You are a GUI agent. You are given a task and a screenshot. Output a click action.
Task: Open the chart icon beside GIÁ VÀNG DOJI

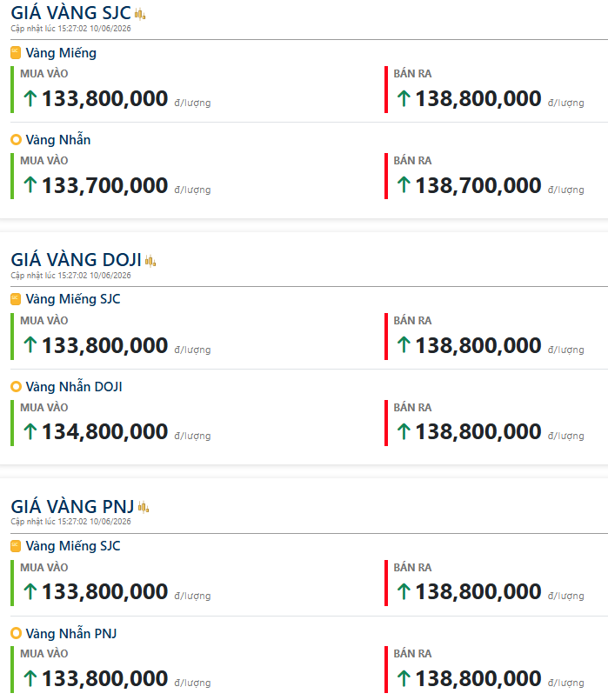(150, 261)
